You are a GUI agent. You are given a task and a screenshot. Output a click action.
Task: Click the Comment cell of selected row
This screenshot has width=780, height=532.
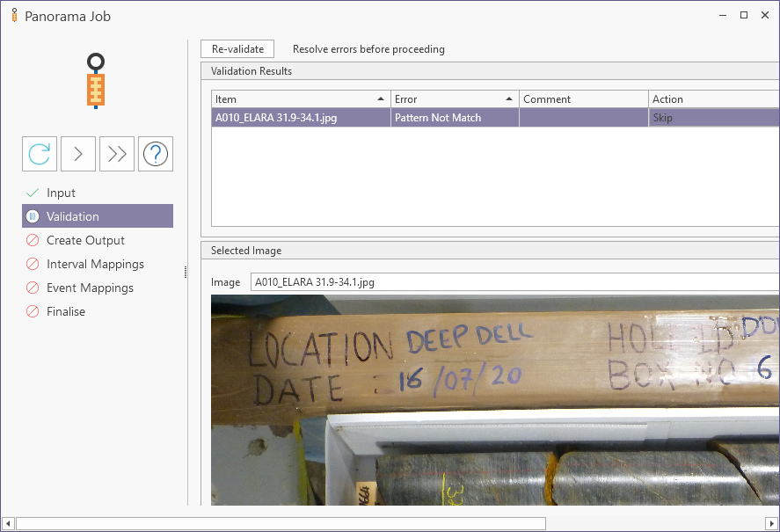pos(583,118)
